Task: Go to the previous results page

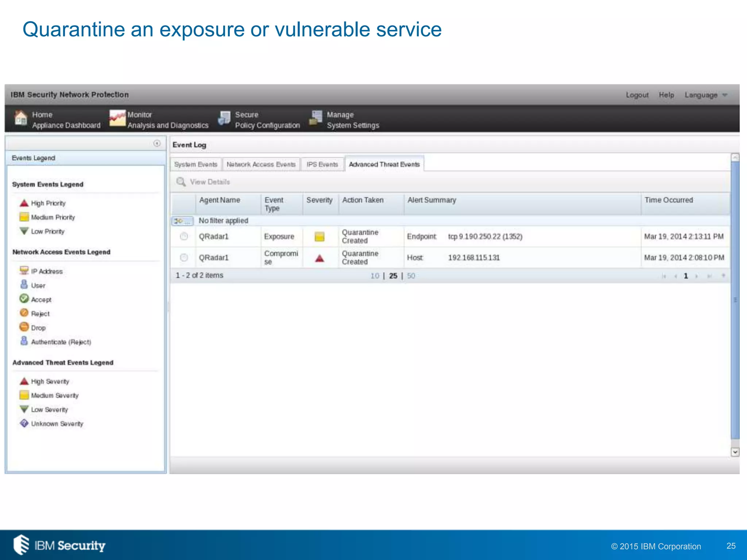Action: 676,276
